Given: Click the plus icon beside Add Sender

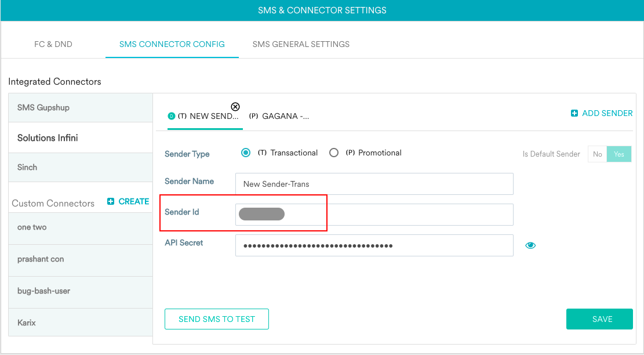Looking at the screenshot, I should click(574, 113).
